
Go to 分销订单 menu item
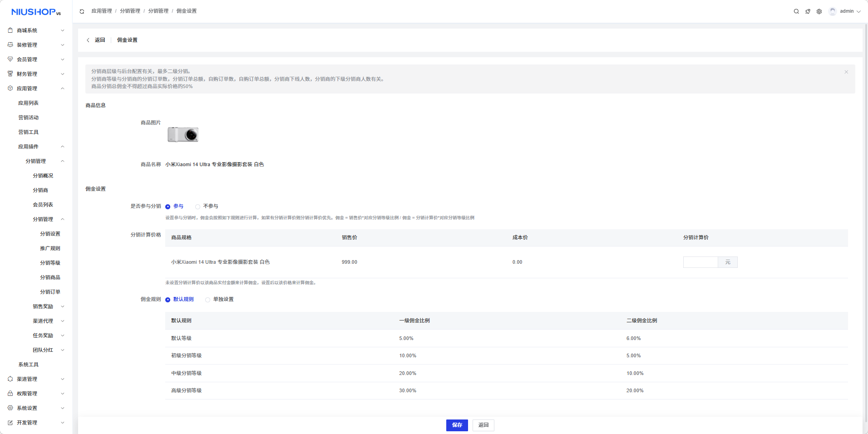(50, 292)
